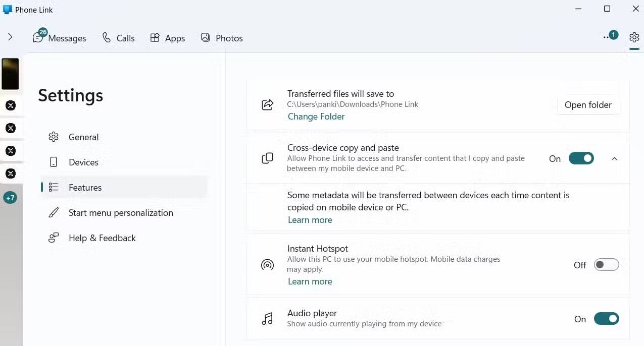Click the Cross-device copy and paste icon
This screenshot has height=346, width=644.
coord(267,158)
